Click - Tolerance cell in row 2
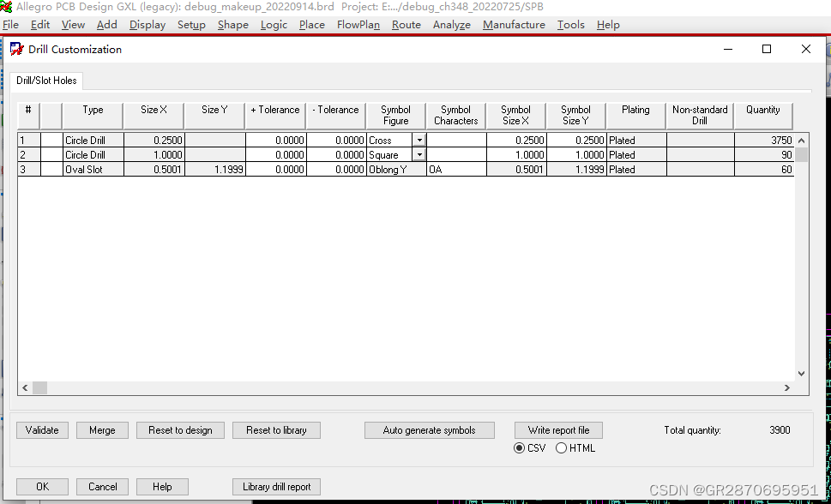The width and height of the screenshot is (831, 504). [336, 155]
